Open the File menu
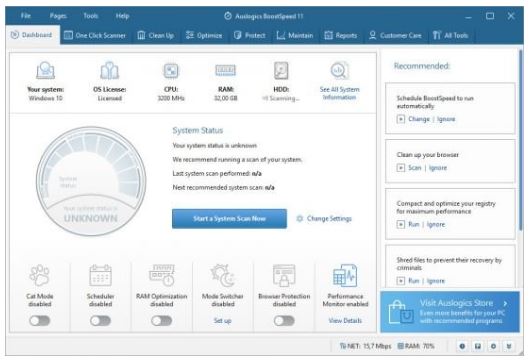This screenshot has width=530, height=363. tap(26, 16)
